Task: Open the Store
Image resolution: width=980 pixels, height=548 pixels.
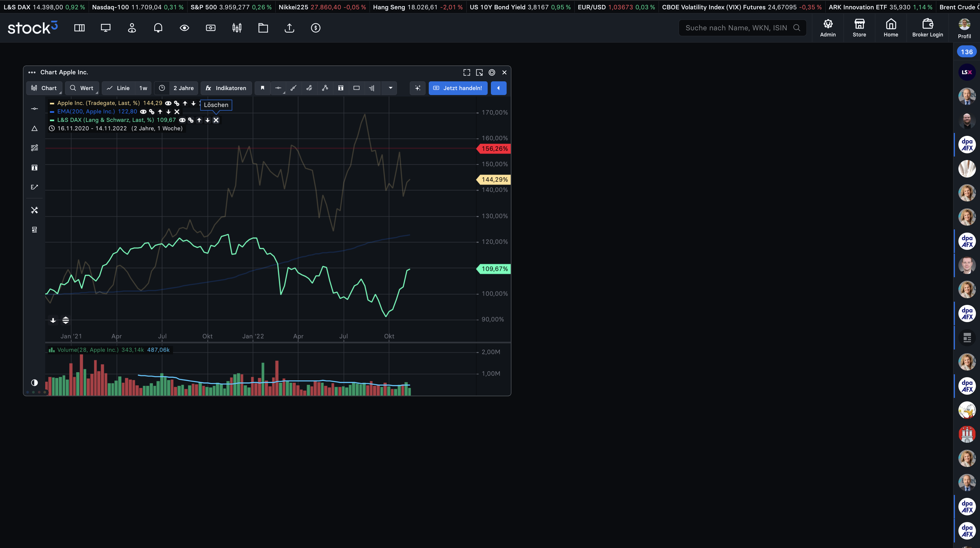Action: coord(859,28)
